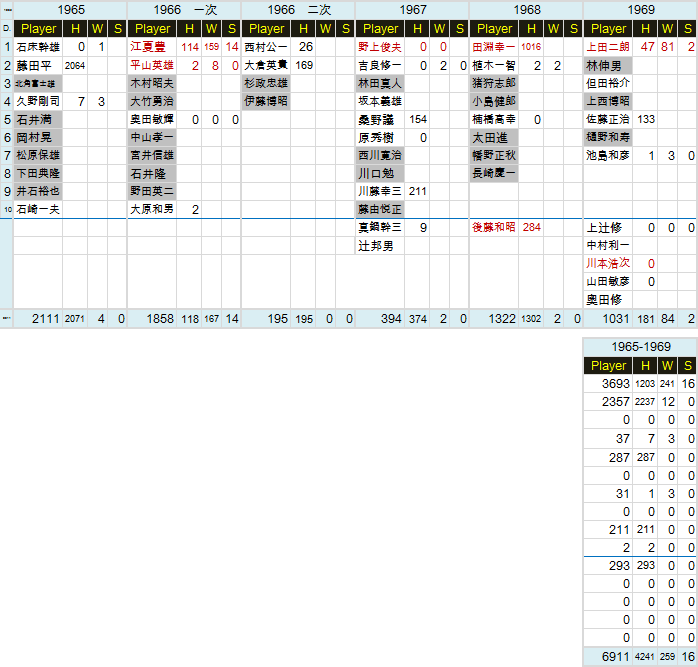The height and width of the screenshot is (667, 698).
Task: Select the 1966 一次 column group header
Action: click(184, 10)
